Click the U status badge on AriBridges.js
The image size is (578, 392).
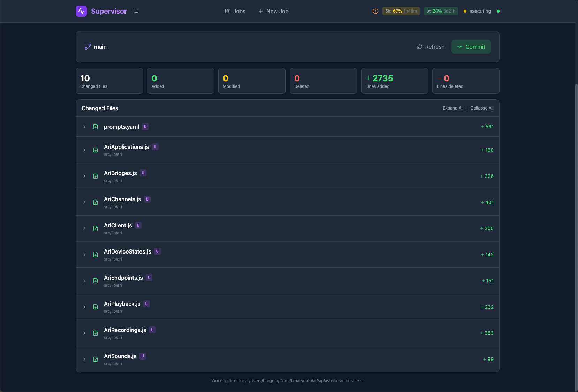[143, 173]
